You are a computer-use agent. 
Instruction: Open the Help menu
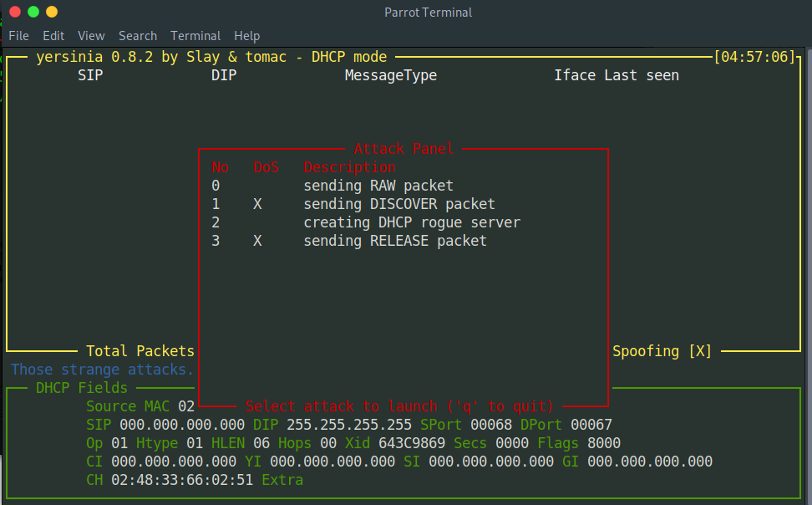(x=246, y=36)
